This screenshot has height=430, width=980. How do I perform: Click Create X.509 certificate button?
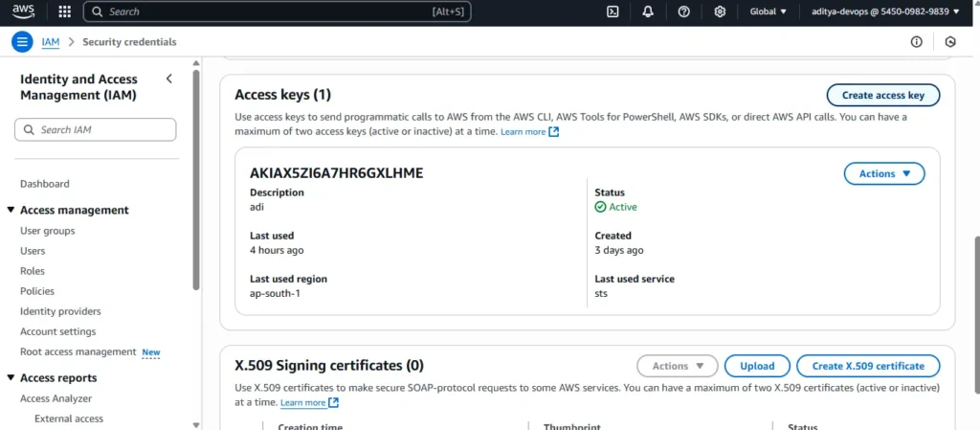868,366
